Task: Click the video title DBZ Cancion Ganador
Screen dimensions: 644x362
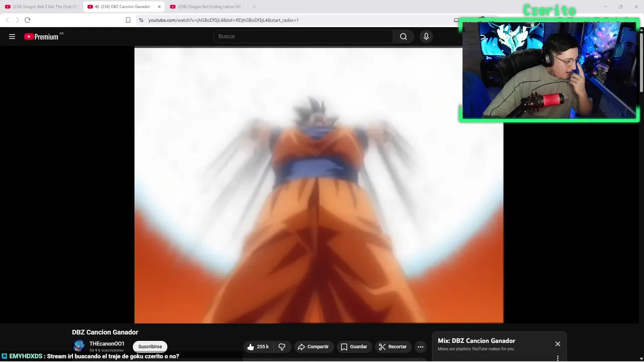Action: [x=105, y=332]
